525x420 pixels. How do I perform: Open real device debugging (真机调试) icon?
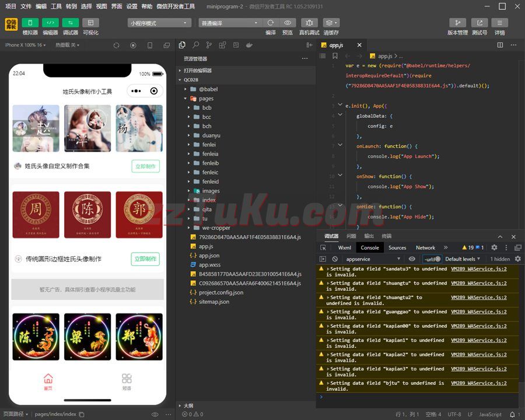[309, 23]
